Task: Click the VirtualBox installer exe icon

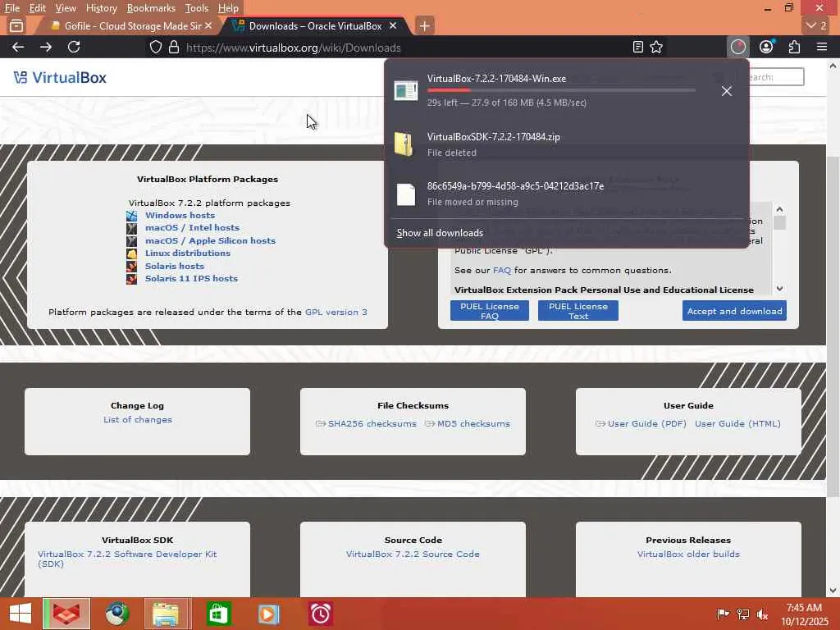Action: (x=405, y=90)
